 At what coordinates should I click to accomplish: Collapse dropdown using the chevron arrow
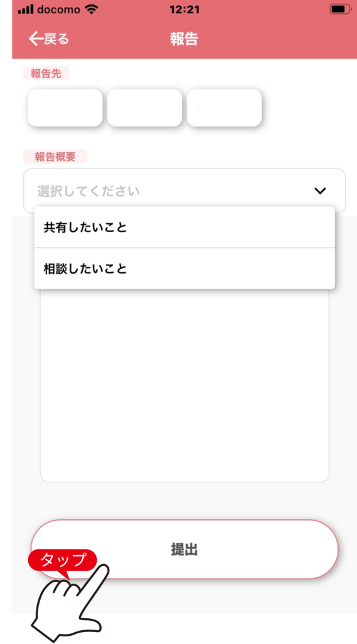point(320,191)
